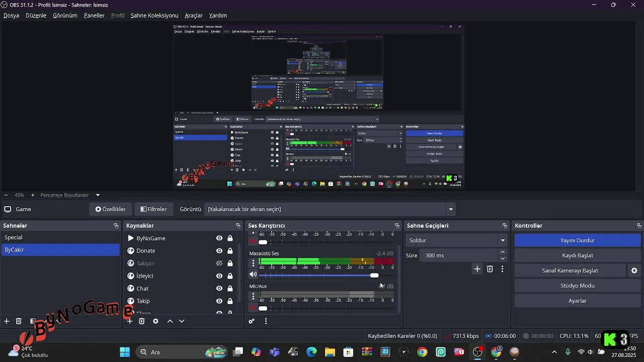Hide the ByNoGame source

219,238
